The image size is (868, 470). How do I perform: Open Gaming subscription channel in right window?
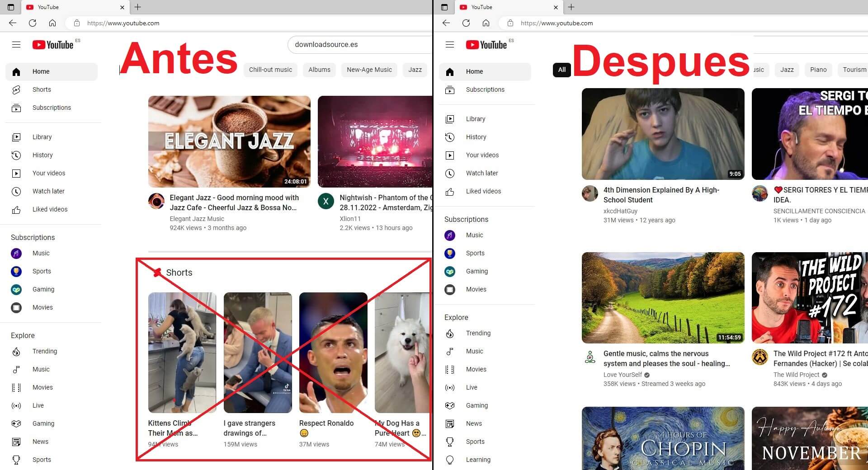pyautogui.click(x=485, y=271)
